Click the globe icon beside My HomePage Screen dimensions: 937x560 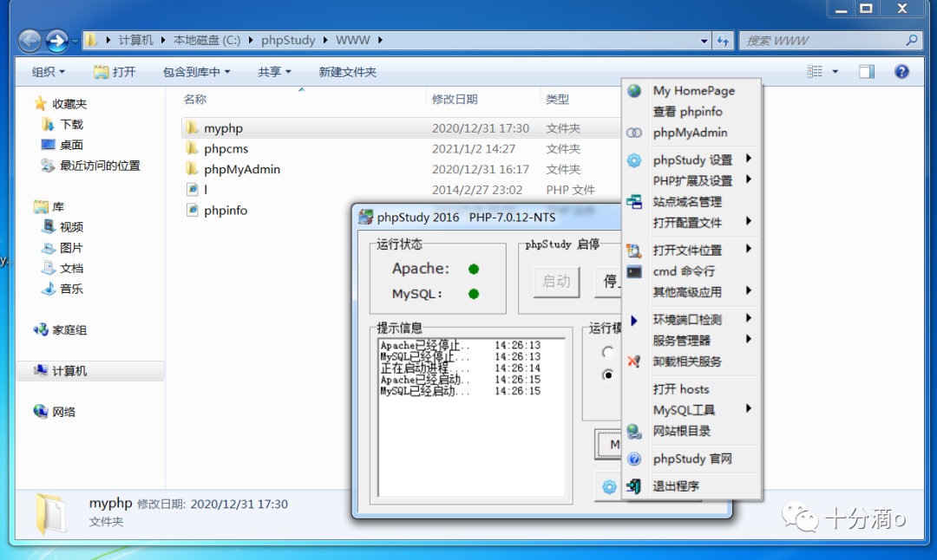[634, 91]
